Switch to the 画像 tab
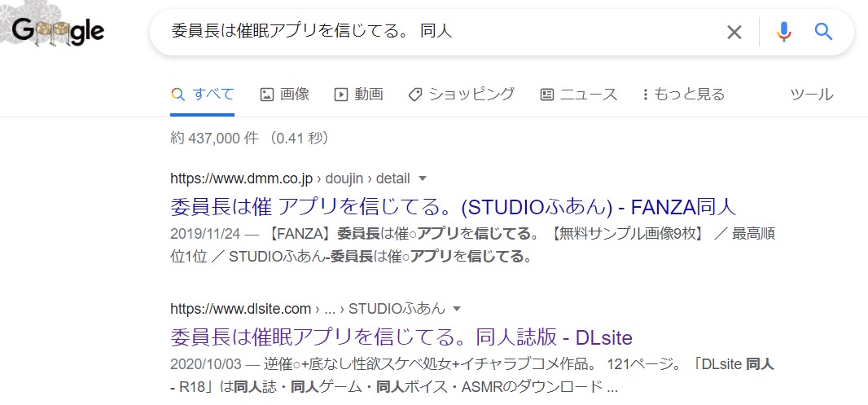Screen dimensions: 868x405 (x=284, y=95)
